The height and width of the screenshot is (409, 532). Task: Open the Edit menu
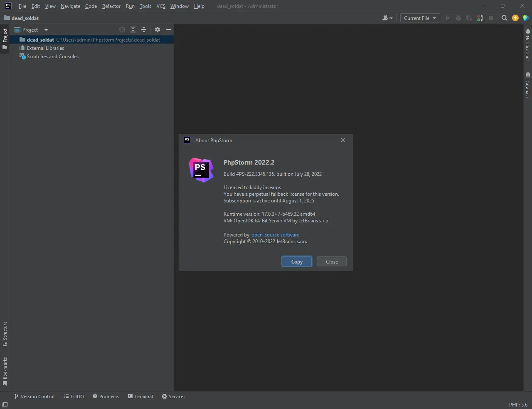(36, 6)
